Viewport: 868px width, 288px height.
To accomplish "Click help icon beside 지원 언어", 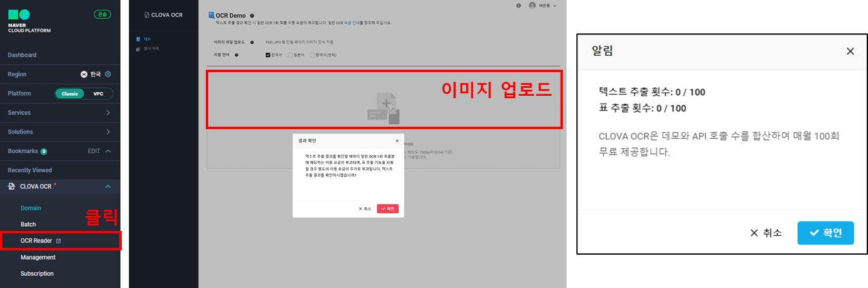I will click(x=237, y=55).
